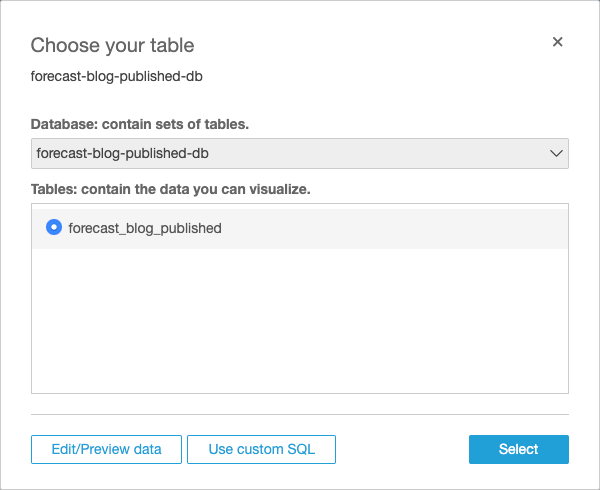600x490 pixels.
Task: Open the Database dropdown list
Action: (300, 153)
